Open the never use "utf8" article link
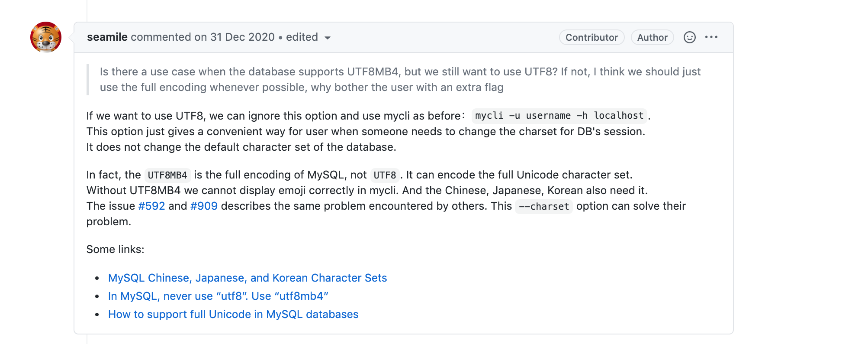This screenshot has height=344, width=868. (x=218, y=296)
